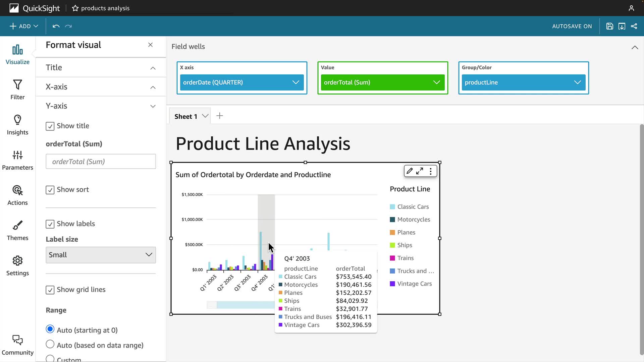644x362 pixels.
Task: Collapse the Y-axis section
Action: 153,106
